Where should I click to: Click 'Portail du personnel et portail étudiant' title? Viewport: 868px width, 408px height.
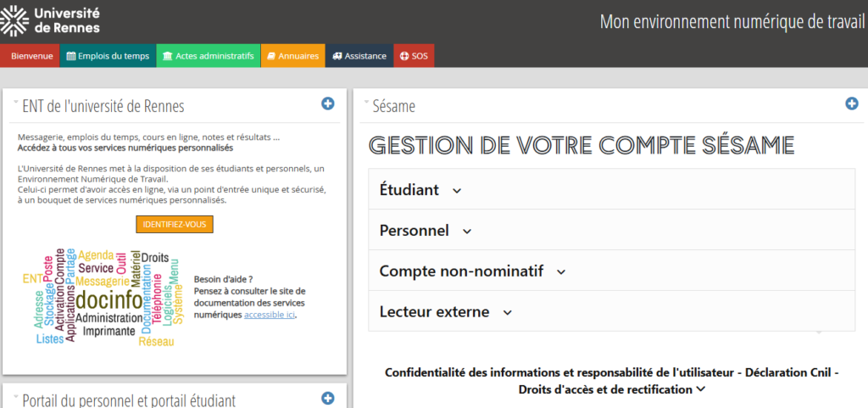129,400
